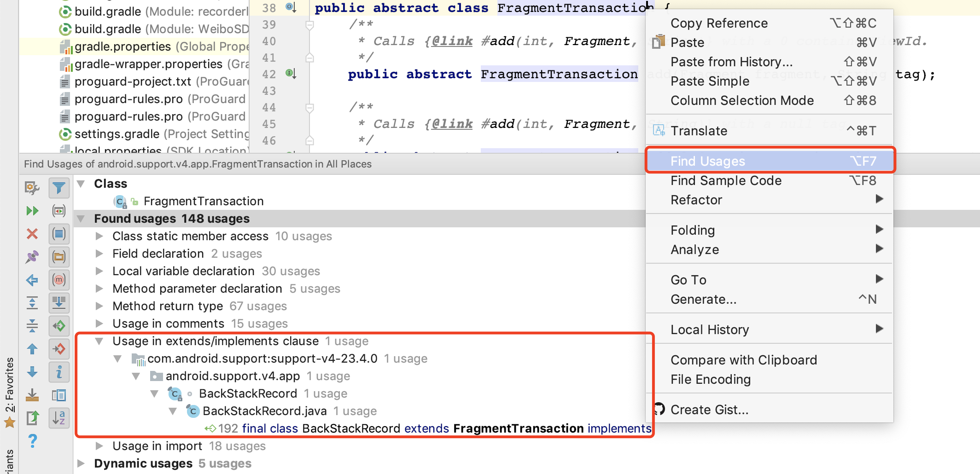980x474 pixels.
Task: Click the Collapse All icon
Action: click(x=32, y=326)
